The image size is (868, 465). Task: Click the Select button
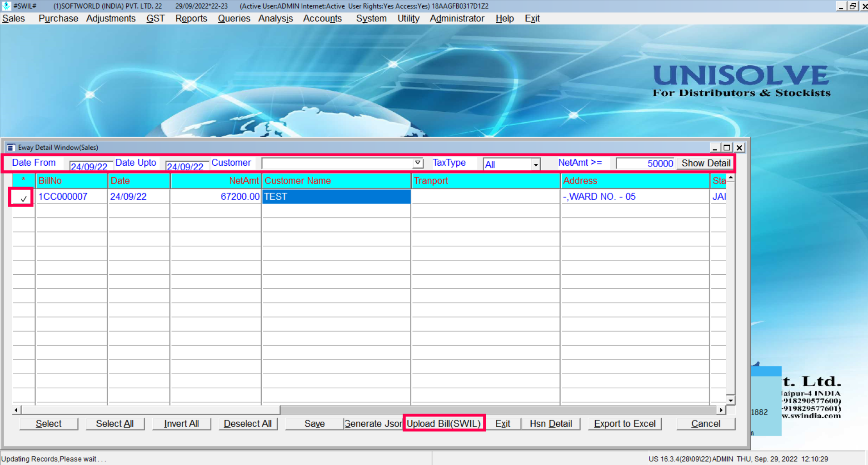49,424
